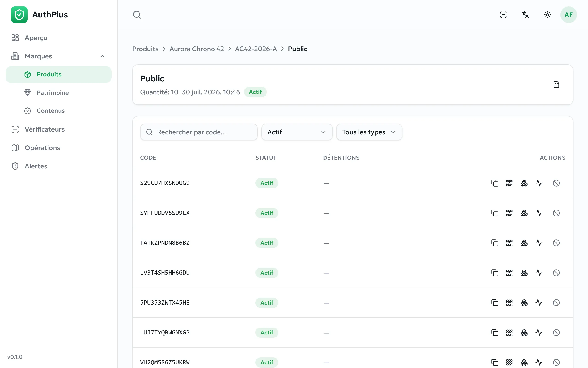Revoke code S29CU7HXSNDUG9
This screenshot has width=588, height=368.
556,183
